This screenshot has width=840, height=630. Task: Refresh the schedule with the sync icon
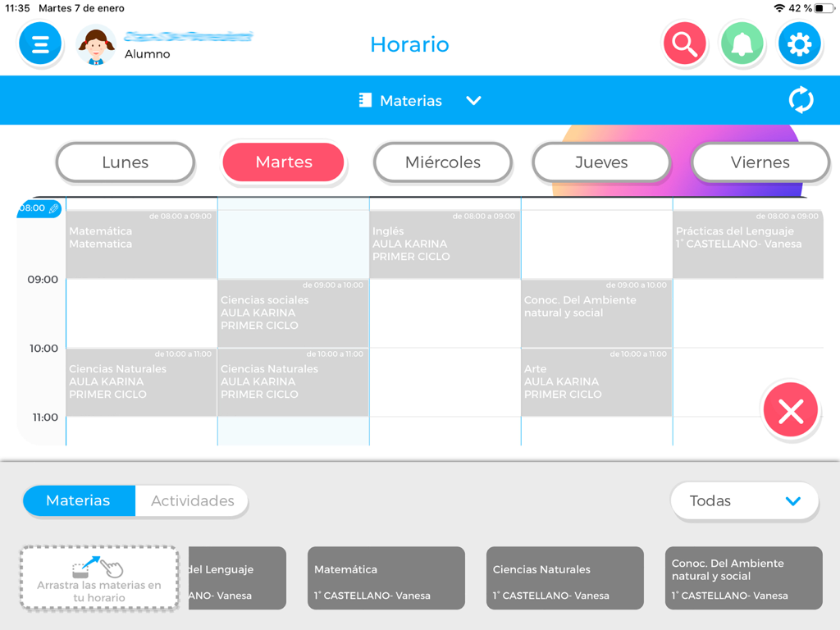coord(801,99)
